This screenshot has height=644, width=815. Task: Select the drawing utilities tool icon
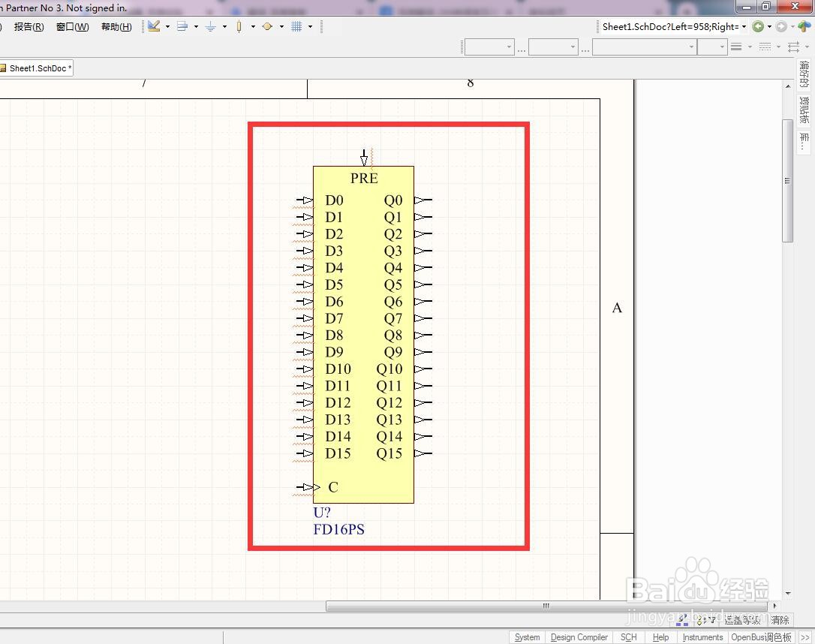tap(153, 26)
